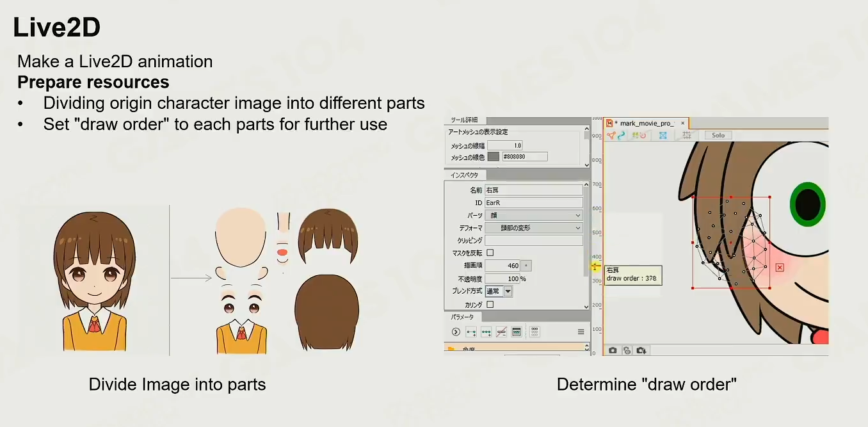Click the blue deformer frame icon
The width and height of the screenshot is (868, 427).
click(x=663, y=135)
